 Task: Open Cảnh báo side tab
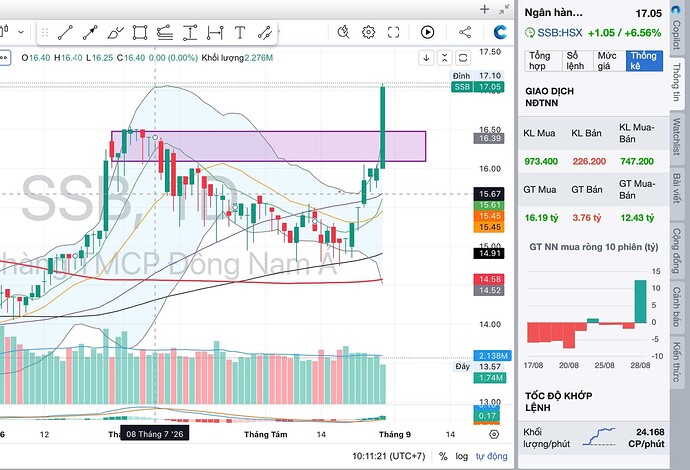pyautogui.click(x=676, y=307)
